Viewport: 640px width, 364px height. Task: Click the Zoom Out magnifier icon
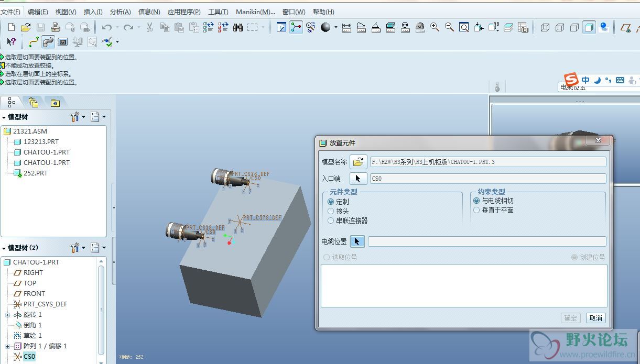click(449, 27)
